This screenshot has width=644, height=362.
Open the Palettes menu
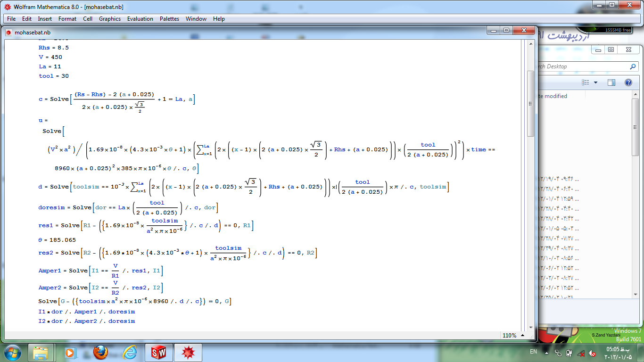(169, 19)
